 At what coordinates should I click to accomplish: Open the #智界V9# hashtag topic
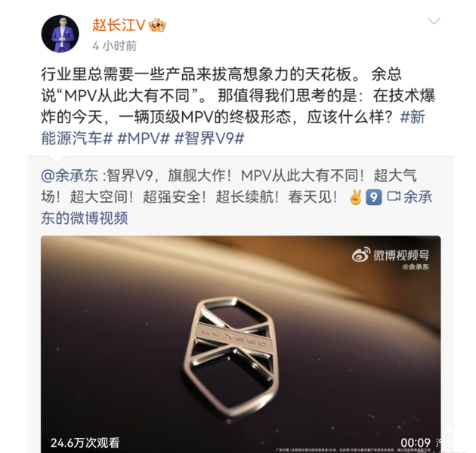pos(209,138)
